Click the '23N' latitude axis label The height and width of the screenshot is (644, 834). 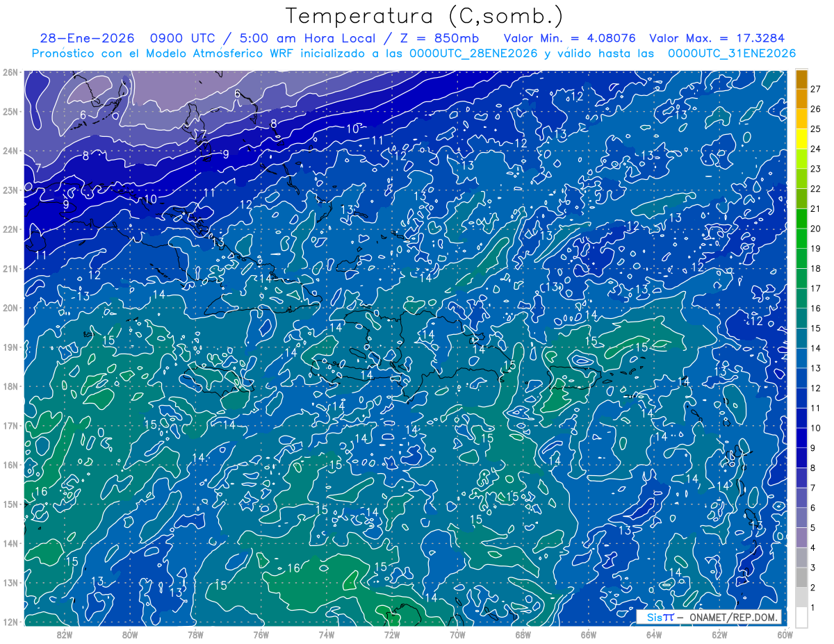[x=10, y=190]
